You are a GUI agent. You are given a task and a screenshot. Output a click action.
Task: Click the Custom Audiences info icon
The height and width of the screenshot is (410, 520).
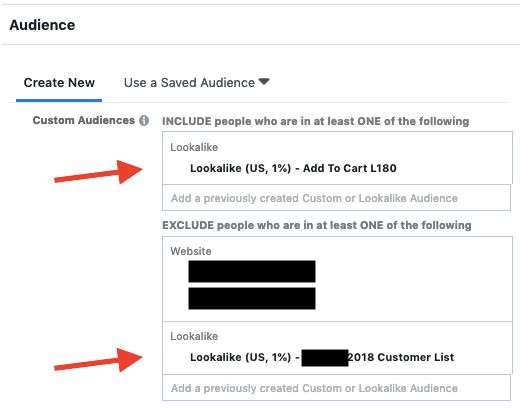144,120
